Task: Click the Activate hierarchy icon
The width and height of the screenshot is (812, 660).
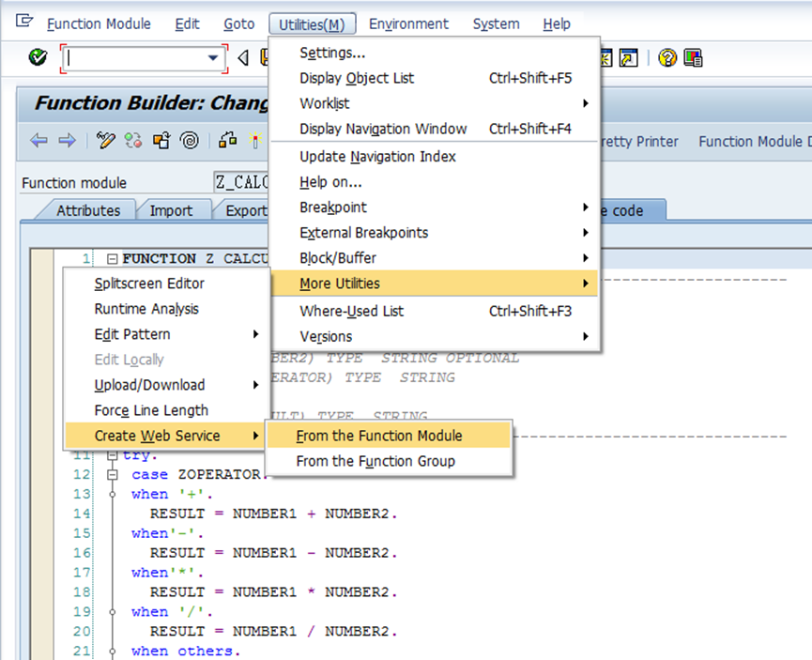Action: 228,141
